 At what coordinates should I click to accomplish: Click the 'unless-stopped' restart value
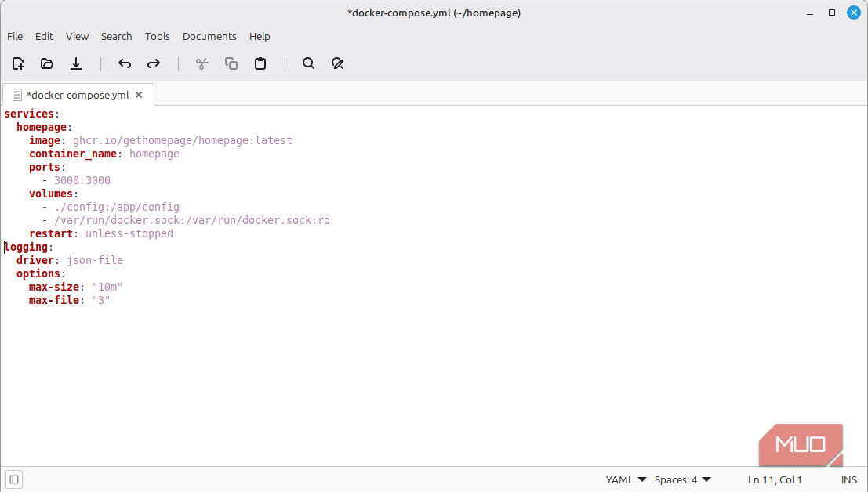point(129,233)
